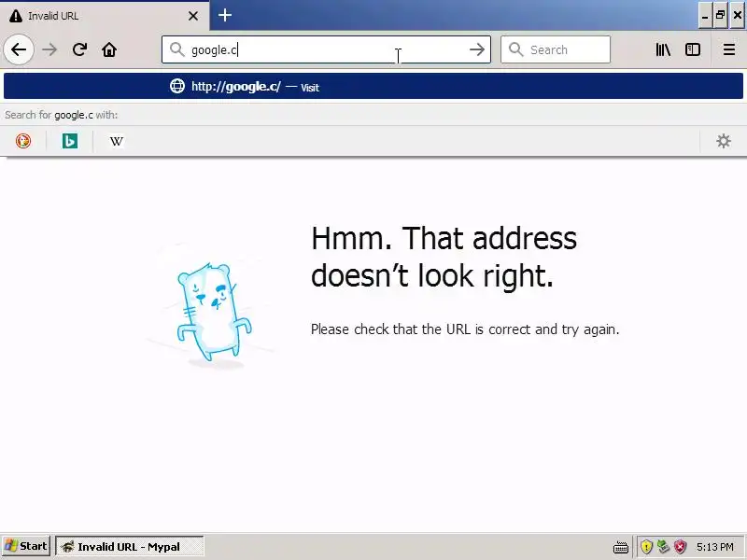Viewport: 747px width, 560px height.
Task: Search google.c with Wikipedia icon
Action: pos(116,141)
